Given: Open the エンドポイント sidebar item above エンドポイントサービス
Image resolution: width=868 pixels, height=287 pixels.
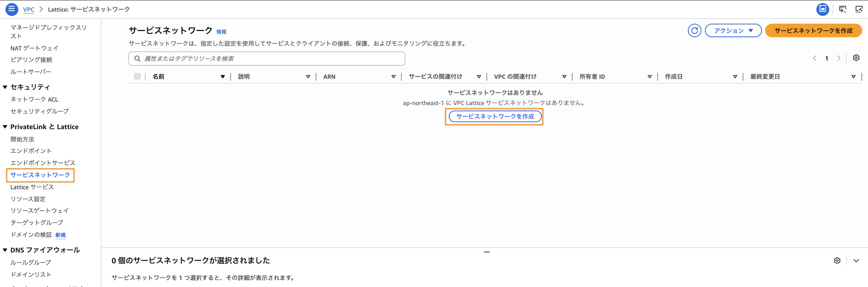Looking at the screenshot, I should 31,151.
